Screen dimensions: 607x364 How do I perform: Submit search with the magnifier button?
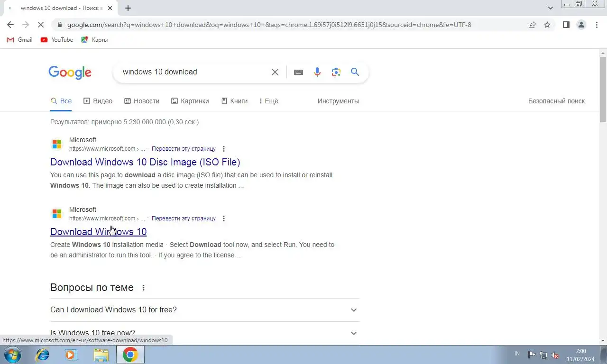355,72
